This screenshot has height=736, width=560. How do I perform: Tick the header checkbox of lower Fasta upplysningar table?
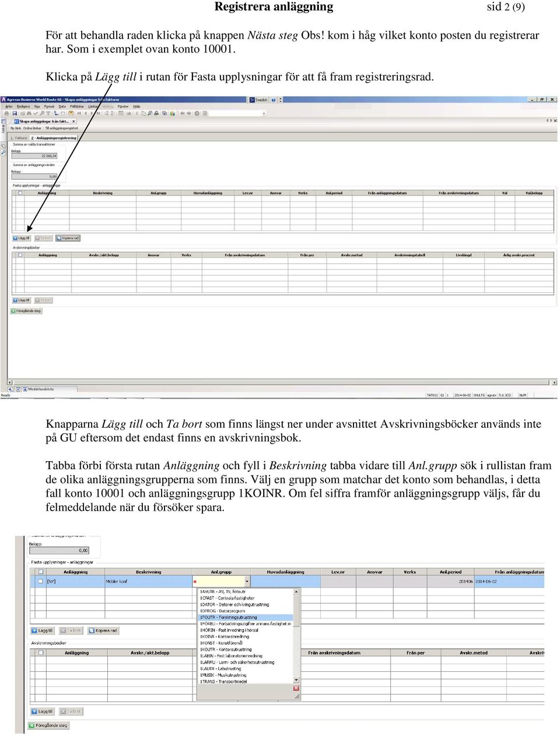[x=41, y=572]
